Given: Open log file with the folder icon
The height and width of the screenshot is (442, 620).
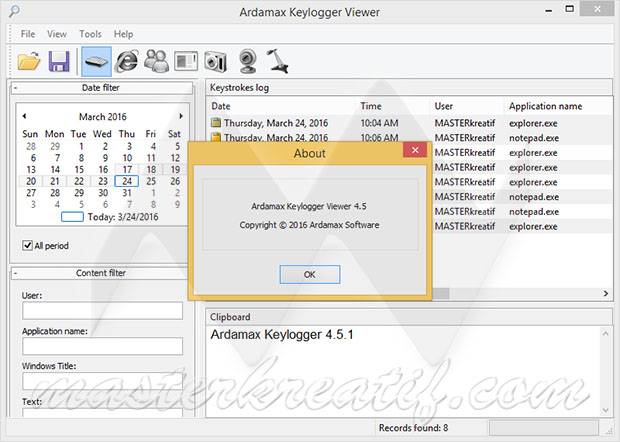Looking at the screenshot, I should coord(29,62).
